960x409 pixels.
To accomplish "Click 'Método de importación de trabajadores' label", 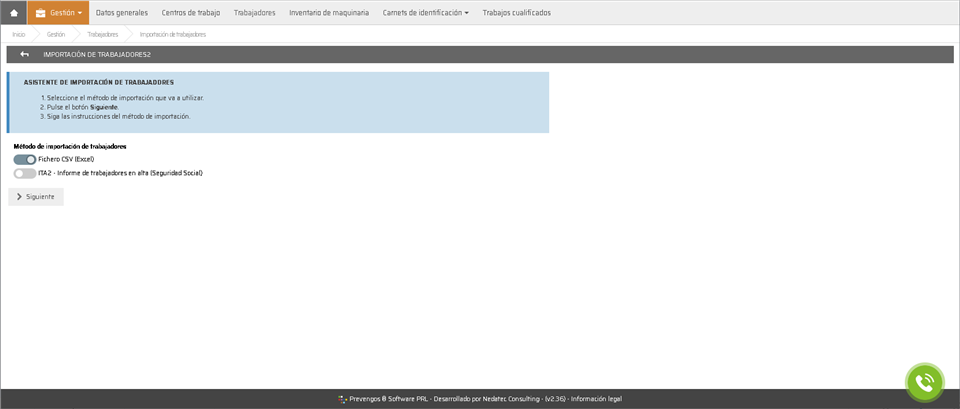I will point(70,146).
